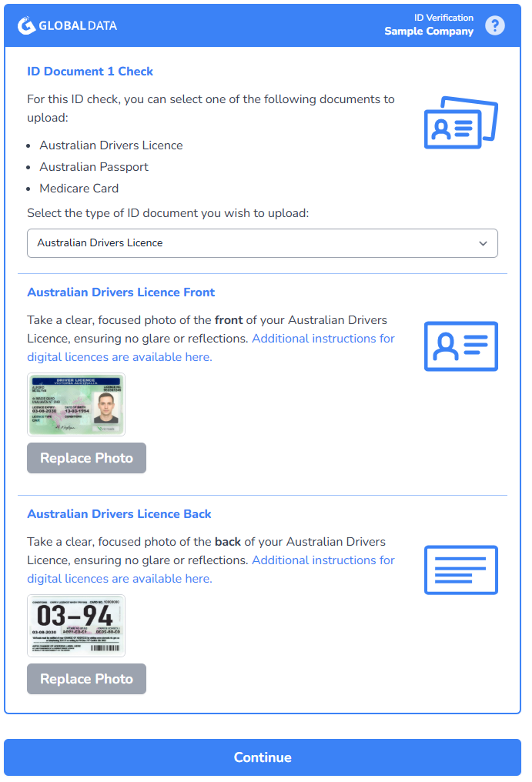Click the licence front card icon
The height and width of the screenshot is (782, 532).
[x=460, y=346]
